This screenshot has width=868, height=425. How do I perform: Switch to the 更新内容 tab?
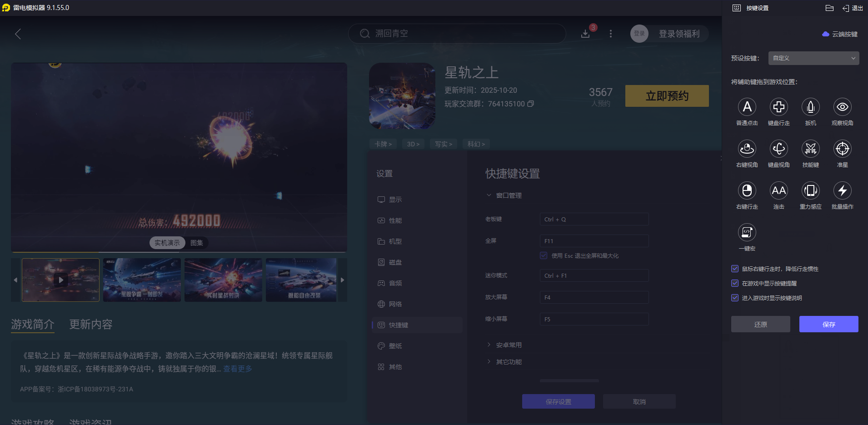pos(90,324)
